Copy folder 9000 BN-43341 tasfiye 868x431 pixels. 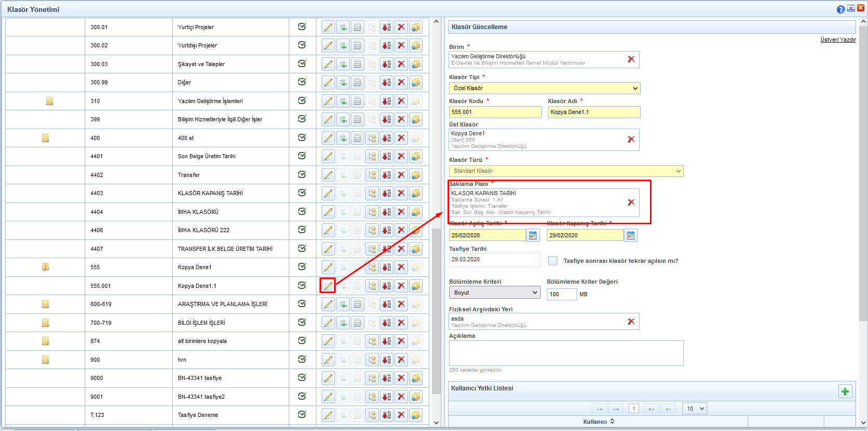click(x=416, y=378)
